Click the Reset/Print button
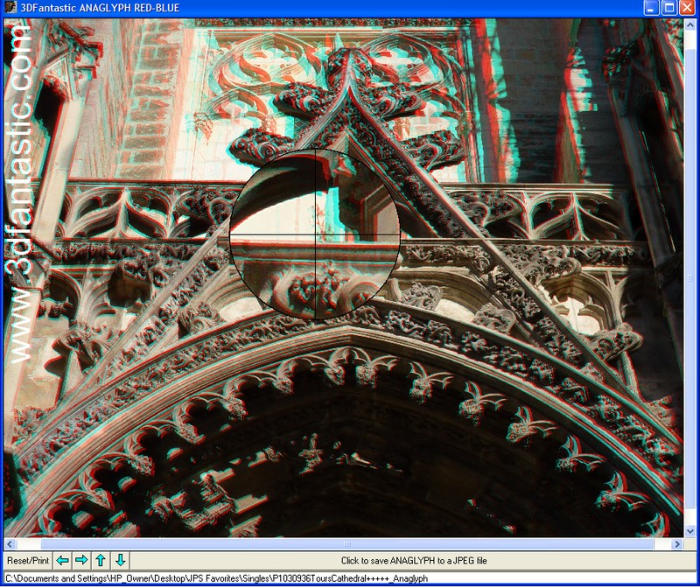This screenshot has width=700, height=587. (x=28, y=560)
